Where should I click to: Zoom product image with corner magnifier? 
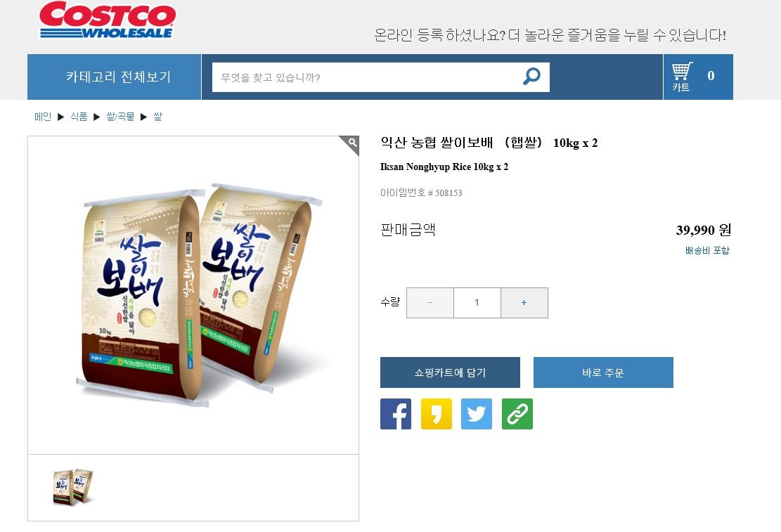pyautogui.click(x=351, y=145)
